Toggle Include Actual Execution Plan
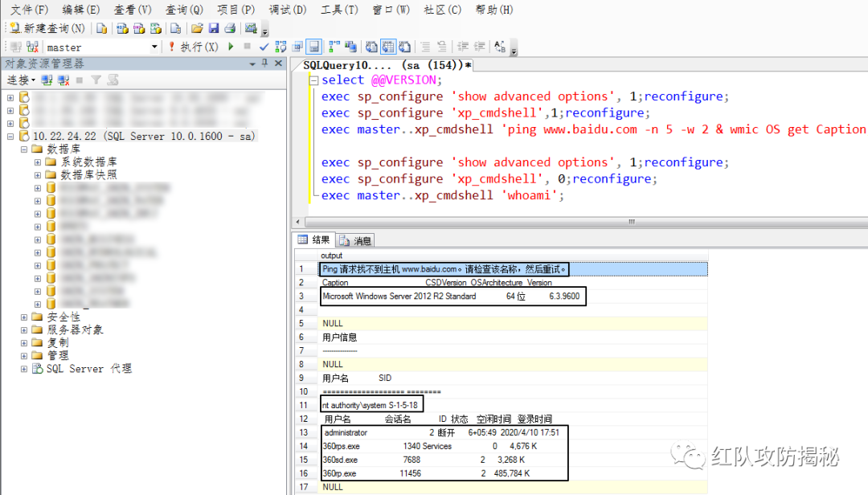Viewport: 868px width, 495px height. (x=334, y=47)
